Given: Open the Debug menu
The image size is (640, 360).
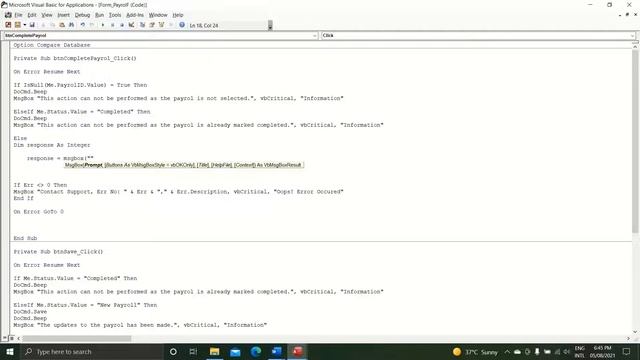Looking at the screenshot, I should tap(82, 15).
